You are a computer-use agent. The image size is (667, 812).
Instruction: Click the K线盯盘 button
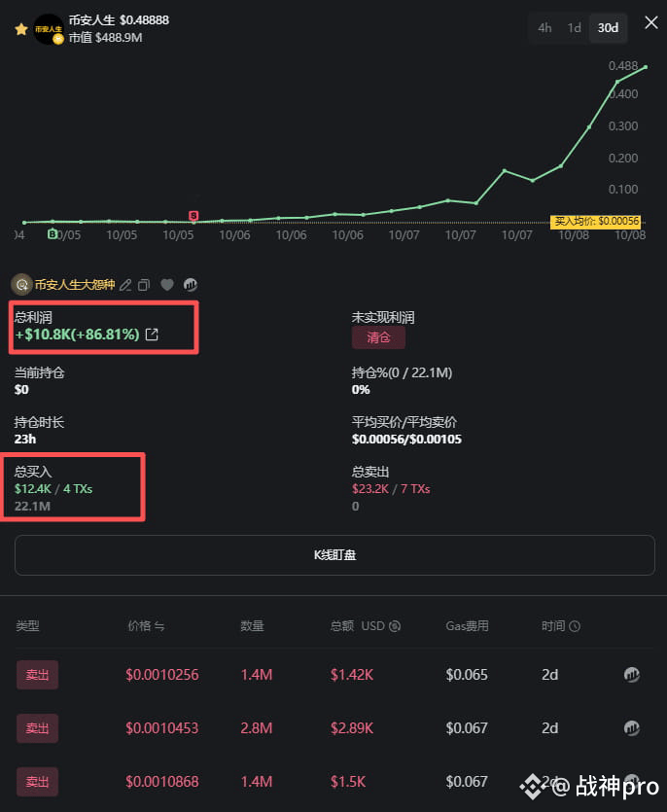pos(334,555)
